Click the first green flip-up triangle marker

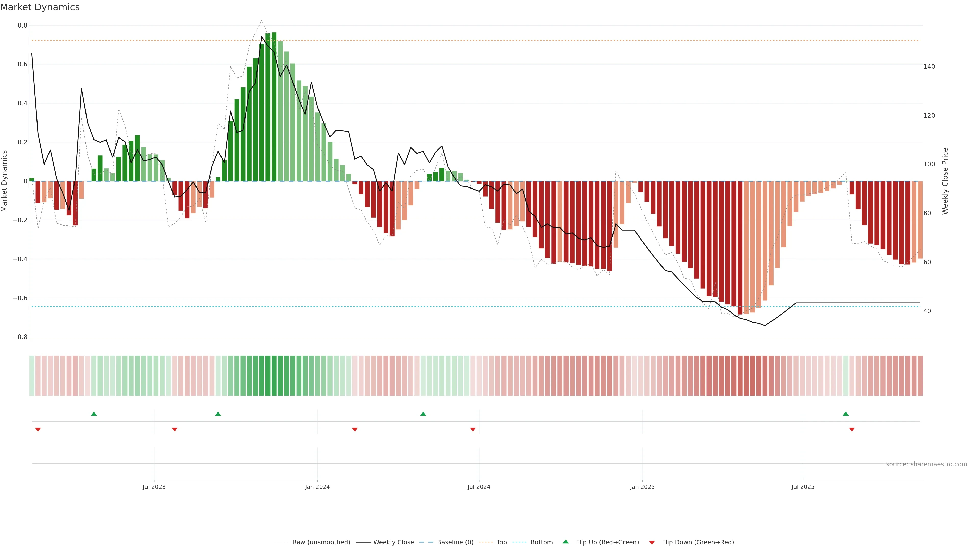(x=94, y=414)
